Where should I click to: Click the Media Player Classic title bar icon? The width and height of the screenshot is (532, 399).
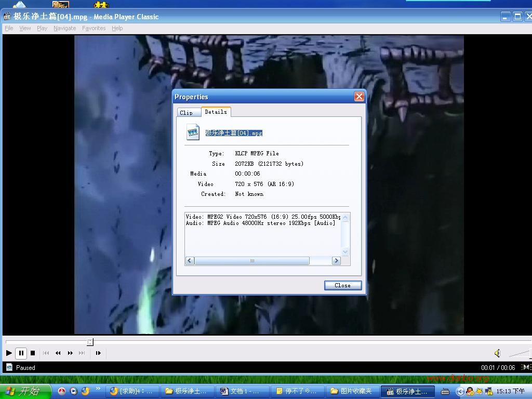coord(7,16)
